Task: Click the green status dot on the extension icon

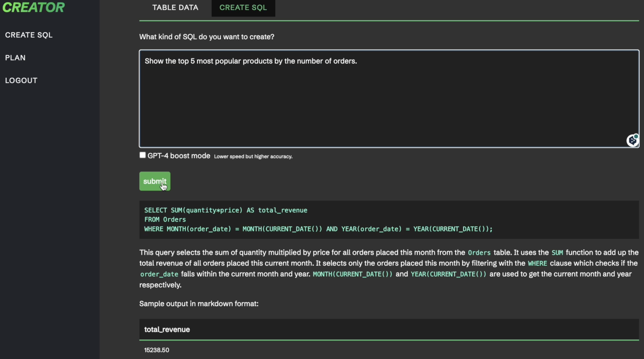Action: click(x=636, y=136)
